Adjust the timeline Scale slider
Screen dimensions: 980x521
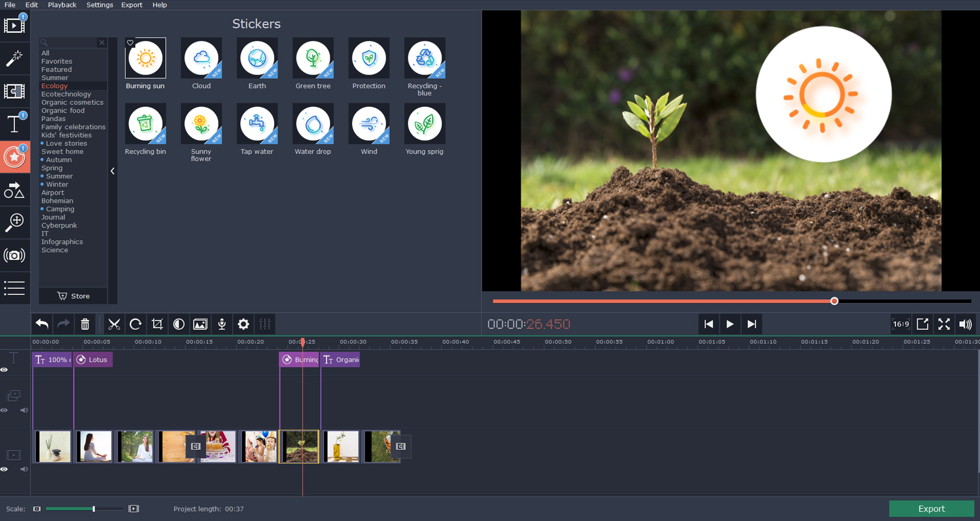point(93,509)
